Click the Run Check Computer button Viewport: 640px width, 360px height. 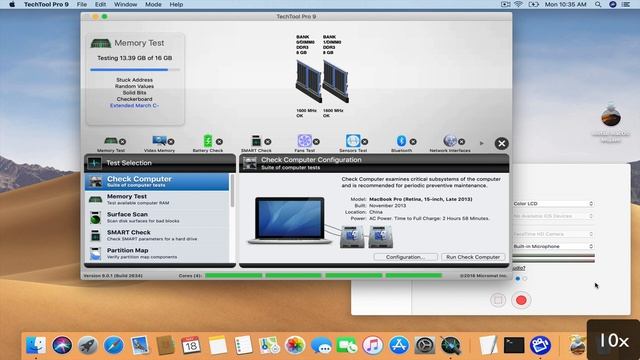473,257
